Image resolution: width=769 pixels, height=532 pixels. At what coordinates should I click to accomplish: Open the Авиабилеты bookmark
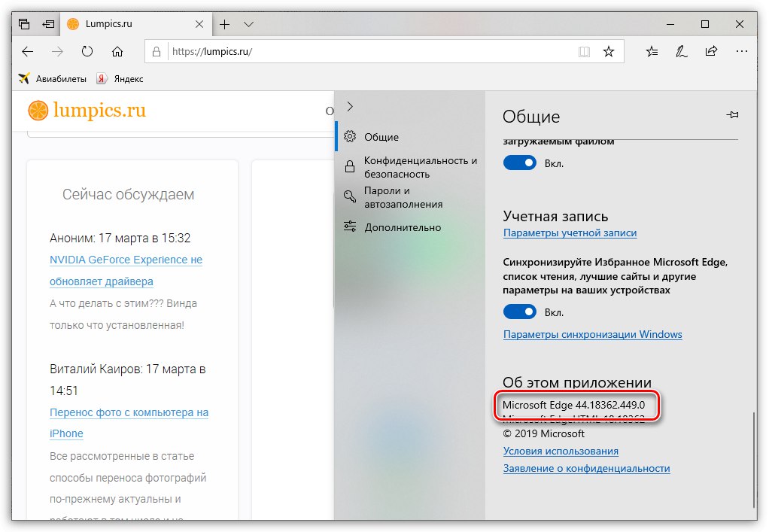point(53,78)
